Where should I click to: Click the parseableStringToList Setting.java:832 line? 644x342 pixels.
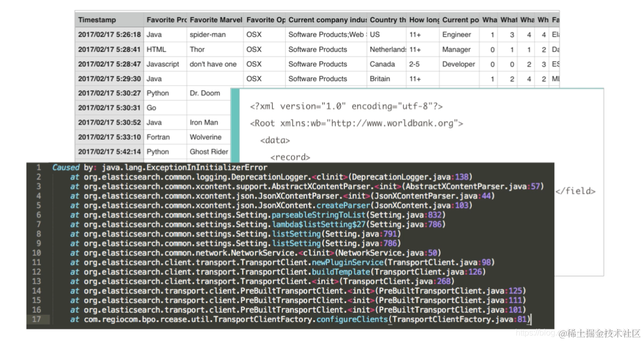(x=258, y=215)
